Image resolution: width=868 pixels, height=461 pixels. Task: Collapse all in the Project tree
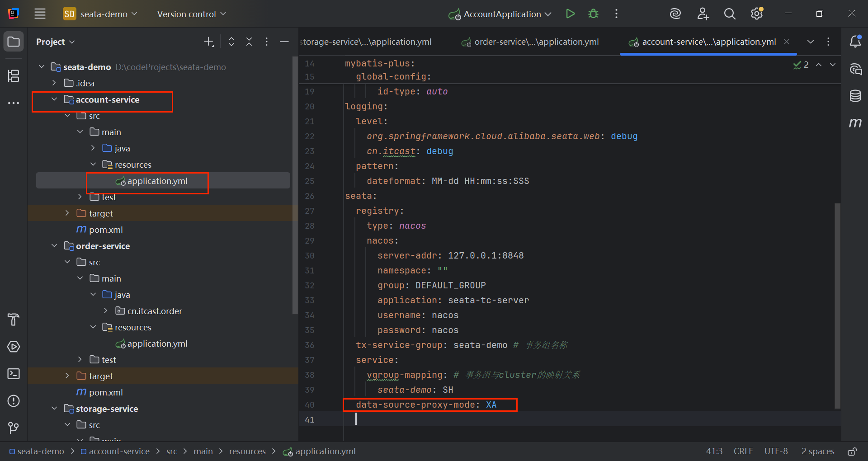249,42
